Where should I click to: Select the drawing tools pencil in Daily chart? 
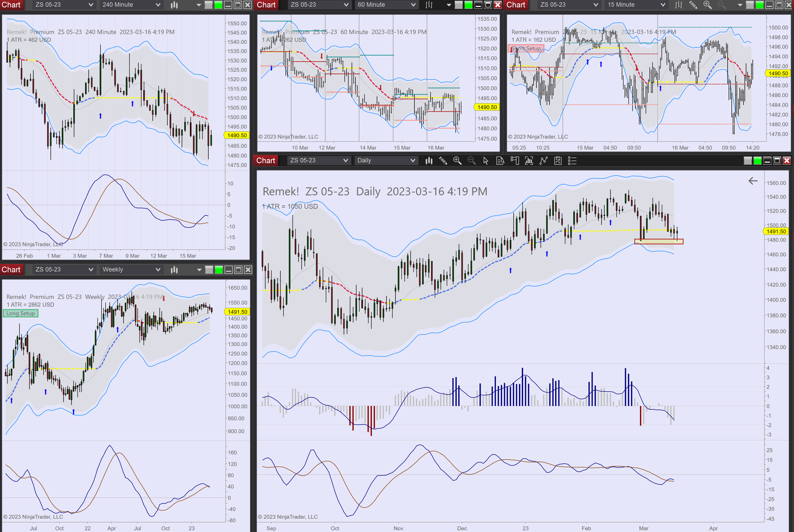(443, 161)
